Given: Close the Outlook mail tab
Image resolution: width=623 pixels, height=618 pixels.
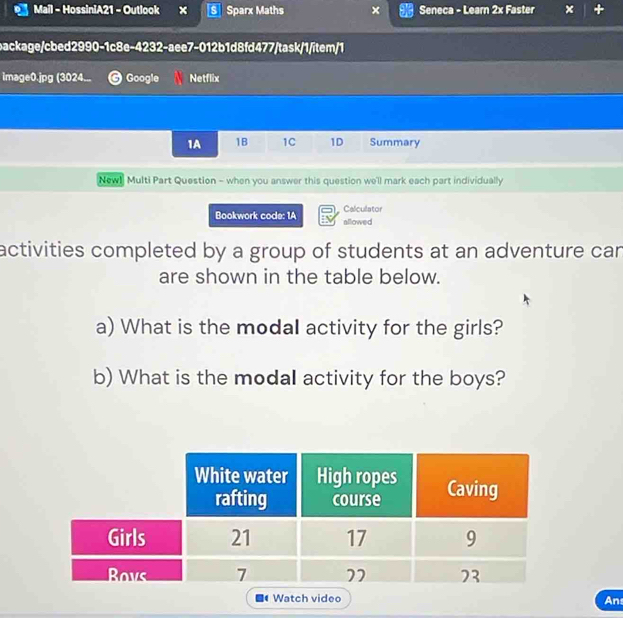Looking at the screenshot, I should tap(183, 11).
